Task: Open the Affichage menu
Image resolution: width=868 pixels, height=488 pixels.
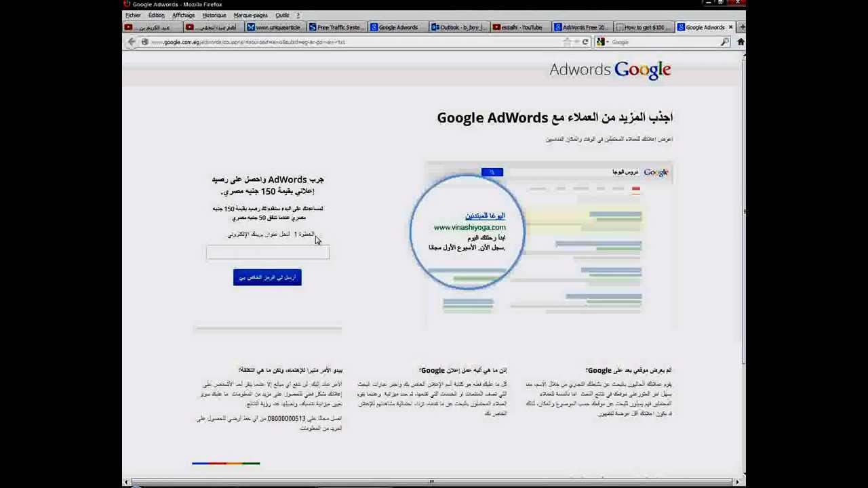Action: click(x=183, y=15)
